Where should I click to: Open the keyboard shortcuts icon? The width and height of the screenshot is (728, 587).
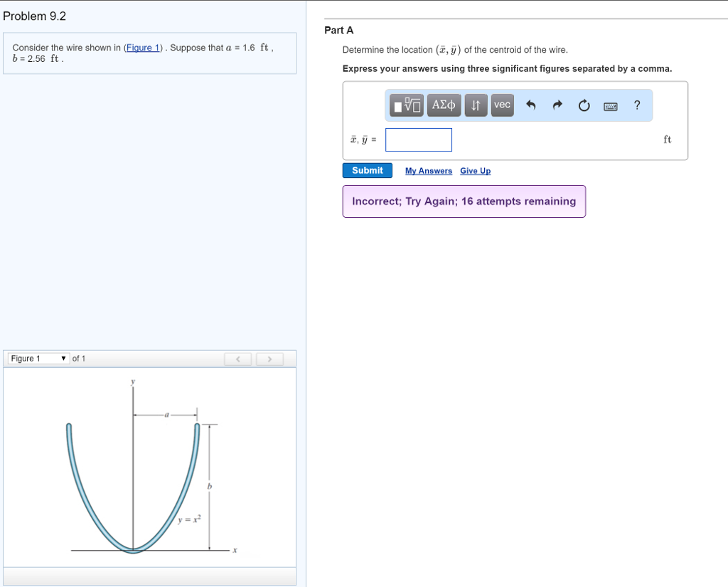610,105
